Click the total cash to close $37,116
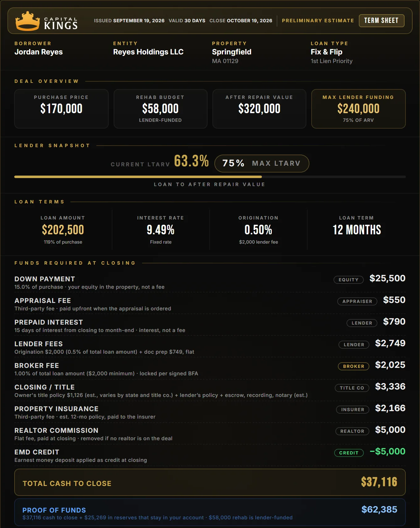 379,482
